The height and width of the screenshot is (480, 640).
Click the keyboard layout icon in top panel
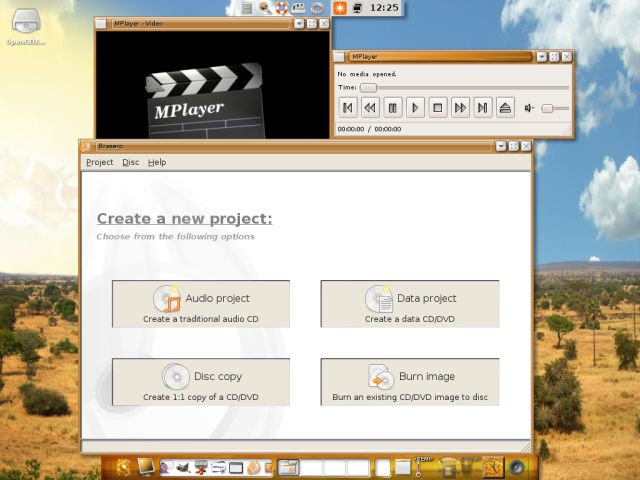coord(298,8)
